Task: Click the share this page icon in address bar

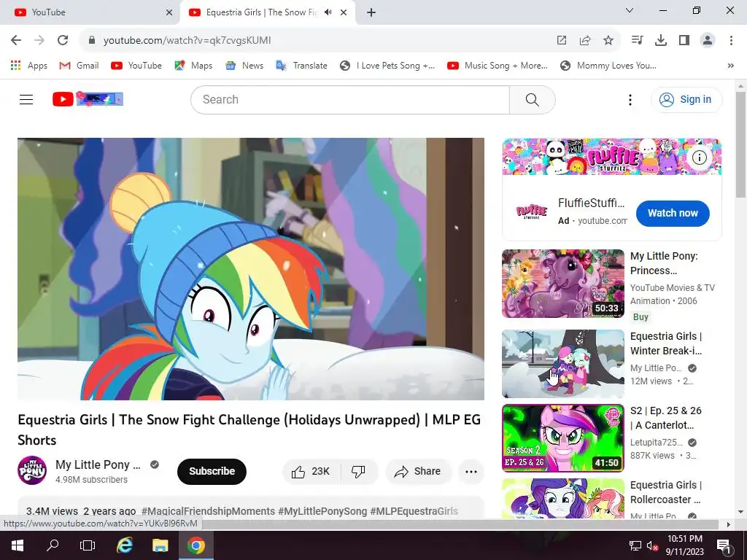Action: click(585, 41)
